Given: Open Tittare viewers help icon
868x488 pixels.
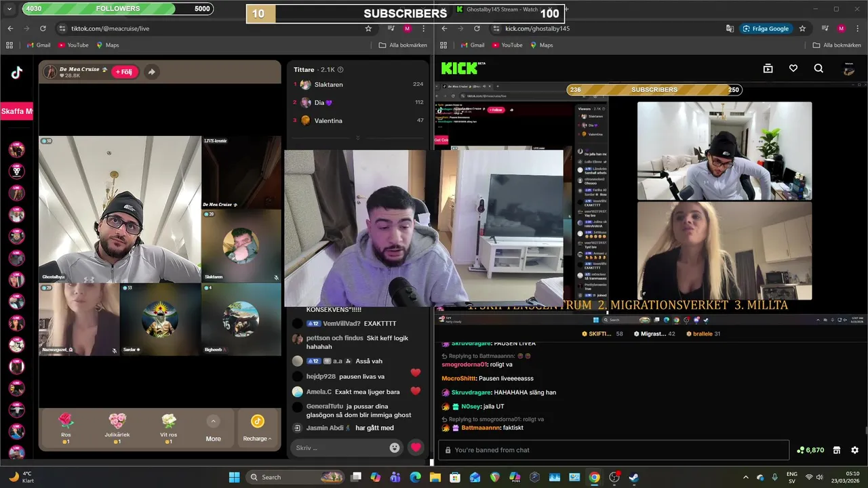Looking at the screenshot, I should tap(340, 70).
